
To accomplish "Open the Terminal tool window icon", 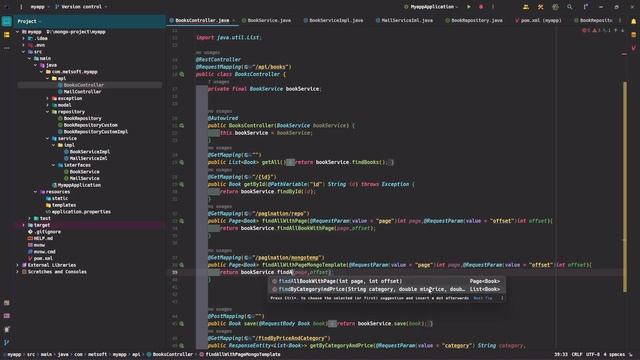I will (7, 316).
